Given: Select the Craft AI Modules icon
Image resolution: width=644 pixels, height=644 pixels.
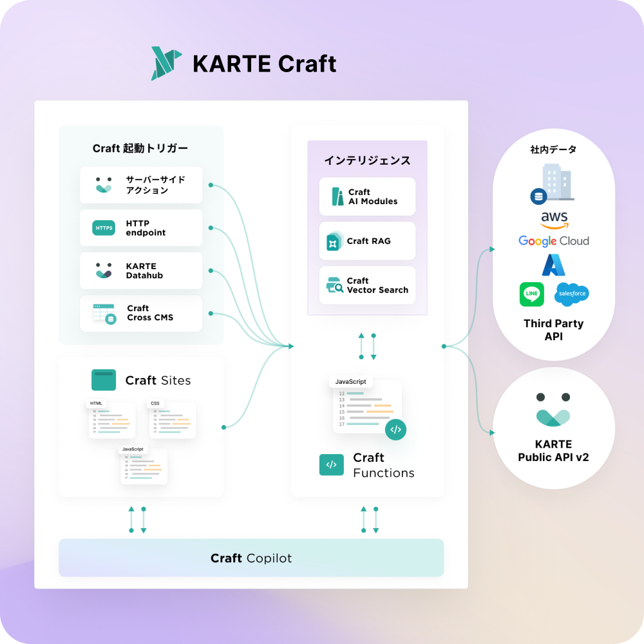Looking at the screenshot, I should click(x=337, y=196).
